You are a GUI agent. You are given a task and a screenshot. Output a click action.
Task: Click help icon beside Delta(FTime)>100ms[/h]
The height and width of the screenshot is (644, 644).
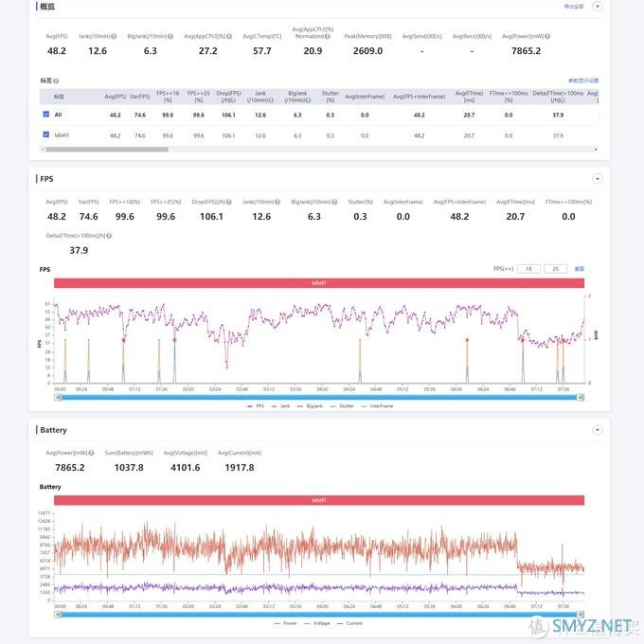[109, 236]
